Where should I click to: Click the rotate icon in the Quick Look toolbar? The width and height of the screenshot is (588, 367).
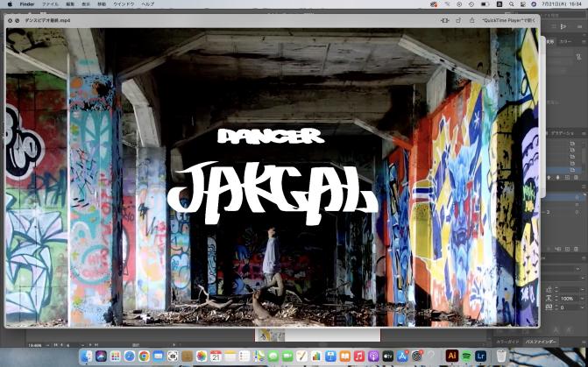[x=458, y=20]
